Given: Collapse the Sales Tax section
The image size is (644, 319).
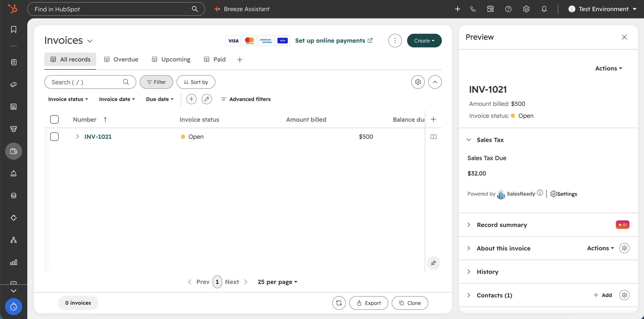Looking at the screenshot, I should pyautogui.click(x=469, y=140).
